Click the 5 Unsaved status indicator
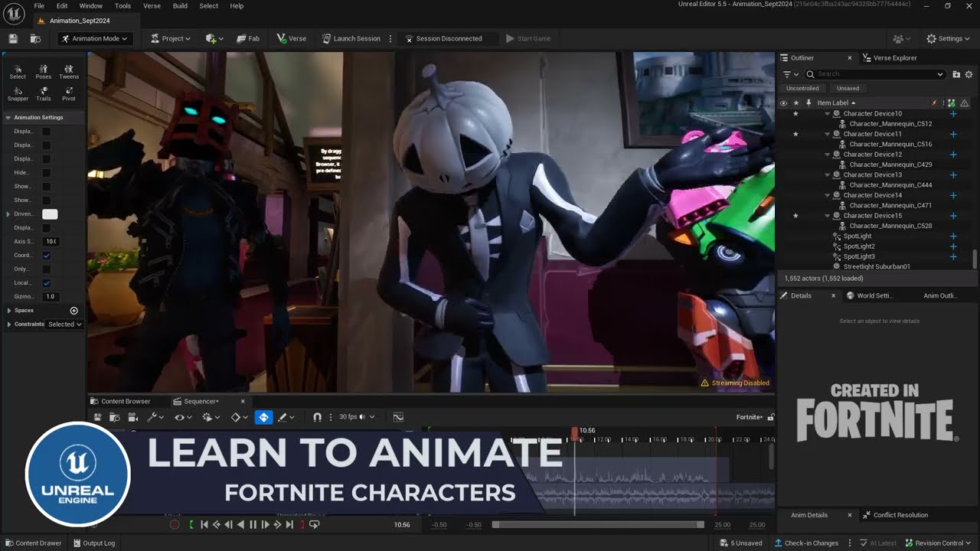Screen dimensions: 980x551 pyautogui.click(x=741, y=543)
